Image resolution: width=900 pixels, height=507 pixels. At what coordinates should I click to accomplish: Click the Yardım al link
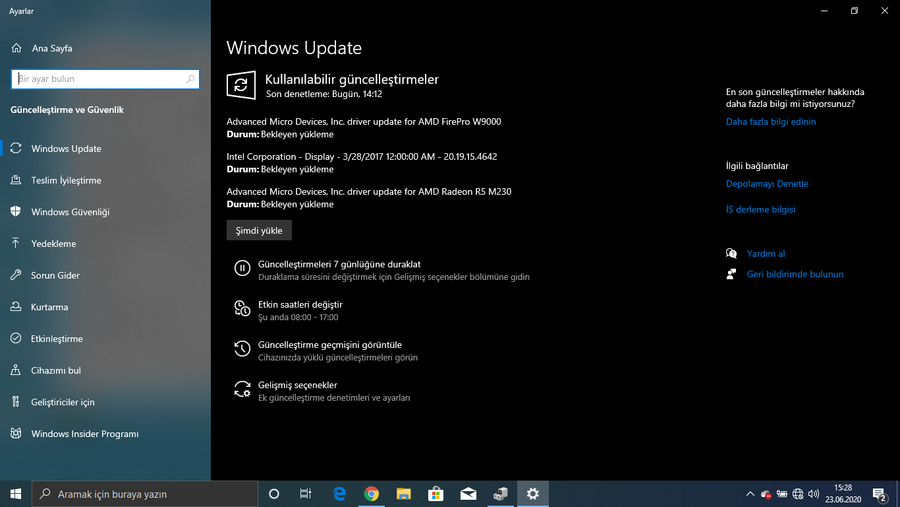pyautogui.click(x=766, y=253)
